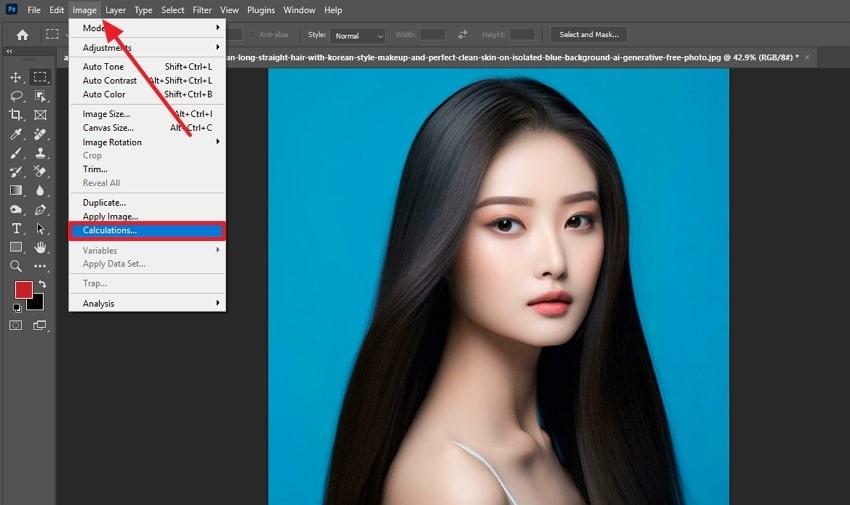Image resolution: width=850 pixels, height=505 pixels.
Task: Select the Pen tool
Action: [40, 210]
